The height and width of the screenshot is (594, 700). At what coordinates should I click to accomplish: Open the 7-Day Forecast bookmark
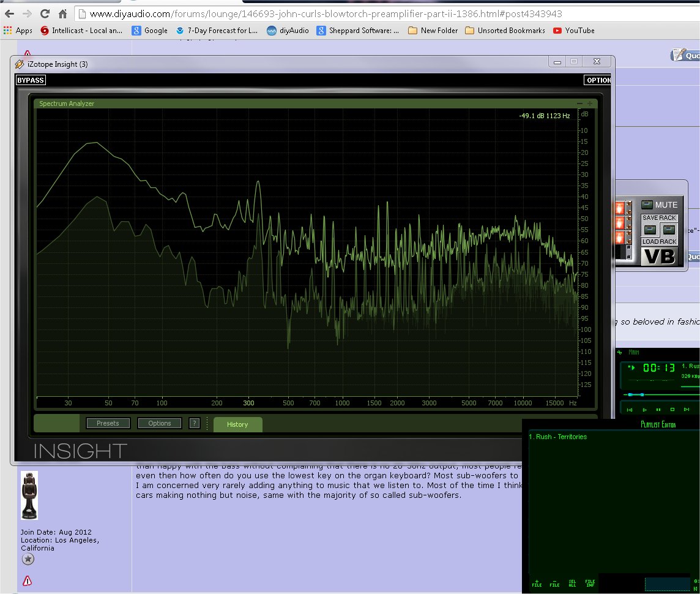point(217,31)
